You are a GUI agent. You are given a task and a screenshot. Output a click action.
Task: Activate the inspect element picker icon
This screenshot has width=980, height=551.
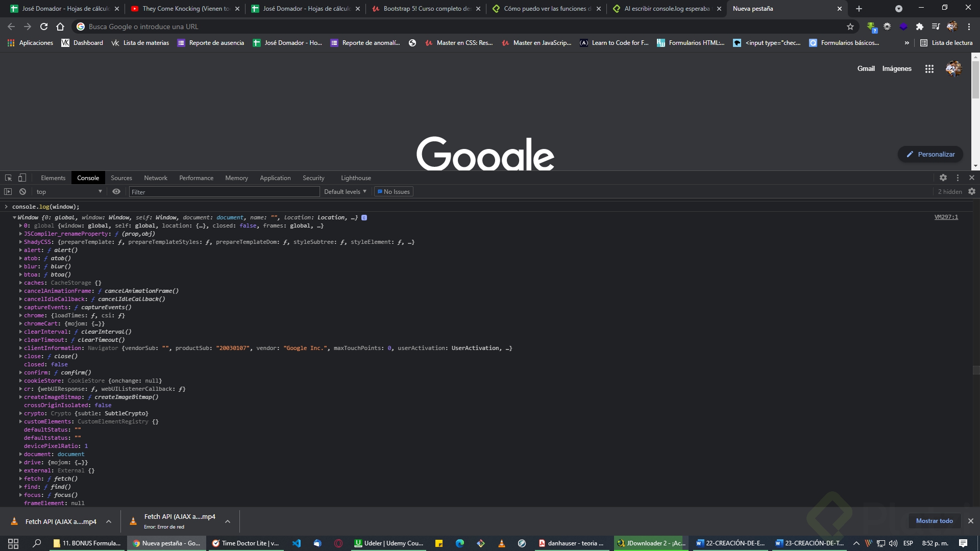point(8,178)
